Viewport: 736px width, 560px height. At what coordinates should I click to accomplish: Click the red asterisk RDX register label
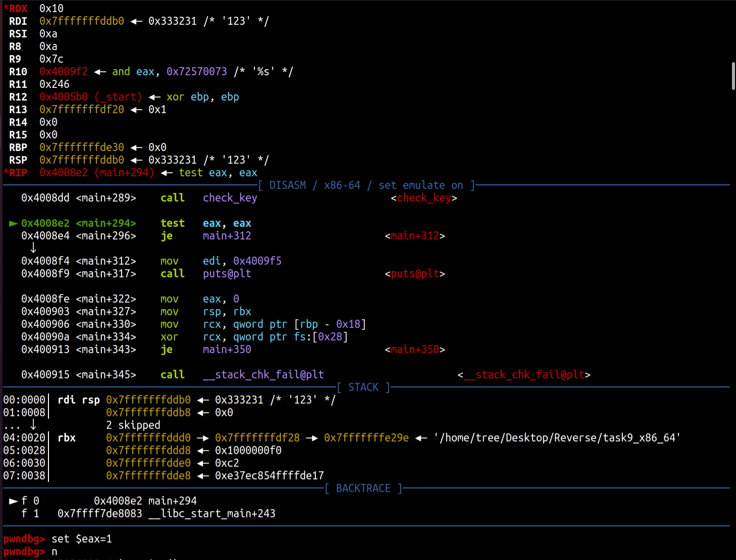pos(15,9)
